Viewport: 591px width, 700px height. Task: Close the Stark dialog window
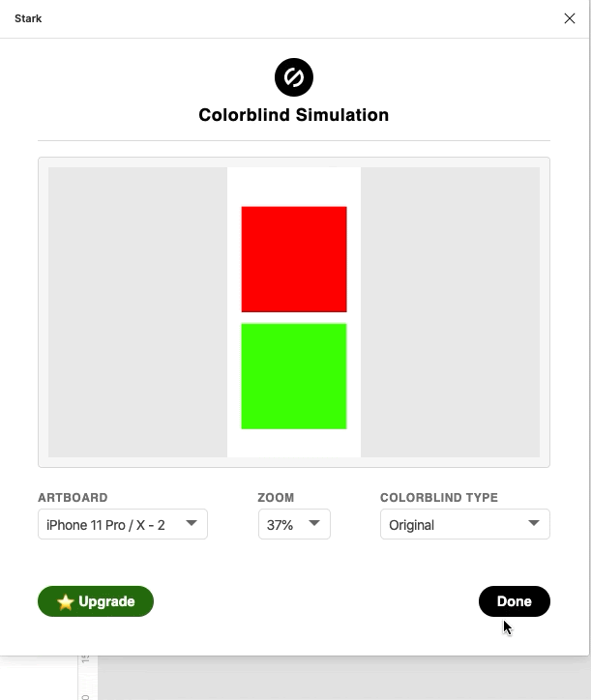(x=570, y=18)
